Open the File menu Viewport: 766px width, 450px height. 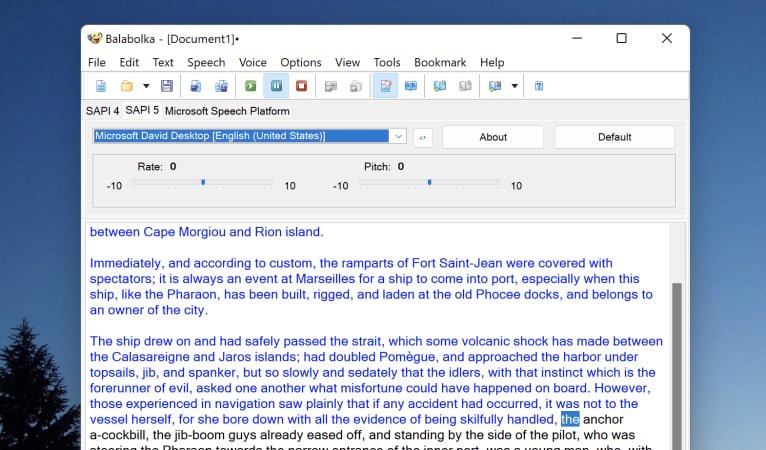97,63
